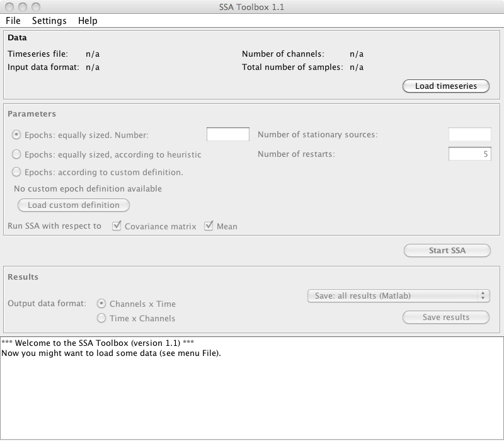Select Time x Channels output format
This screenshot has height=441, width=504.
pos(102,318)
